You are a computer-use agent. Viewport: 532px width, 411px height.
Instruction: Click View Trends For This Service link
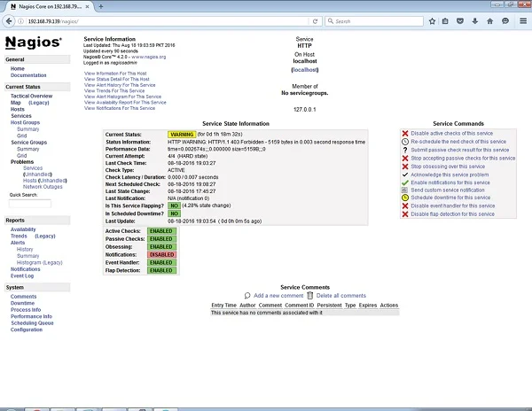pos(114,91)
